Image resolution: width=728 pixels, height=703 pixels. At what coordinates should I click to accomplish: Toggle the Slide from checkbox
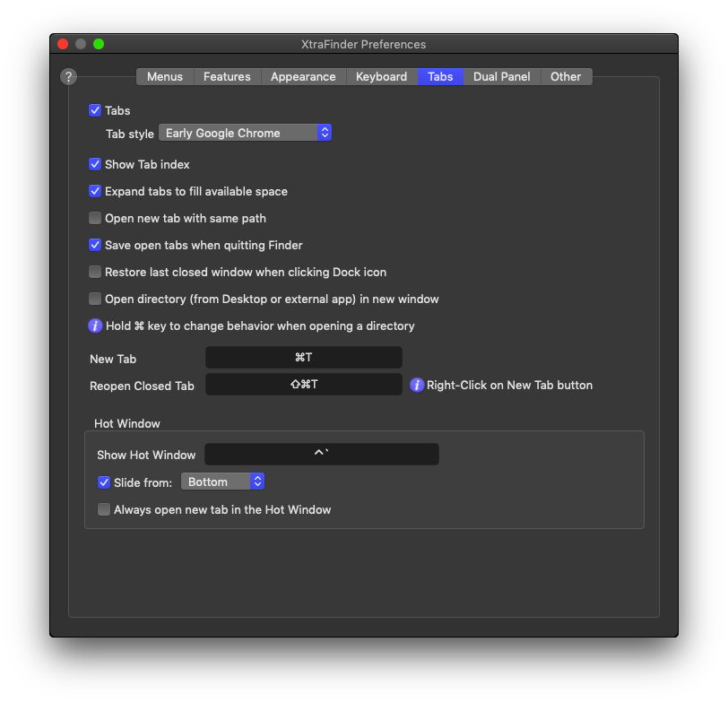pos(104,482)
